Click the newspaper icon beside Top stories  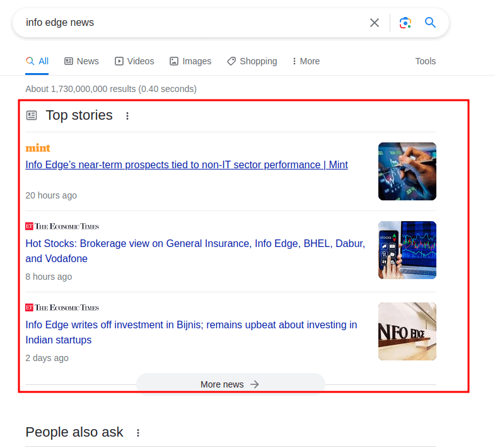tap(32, 115)
